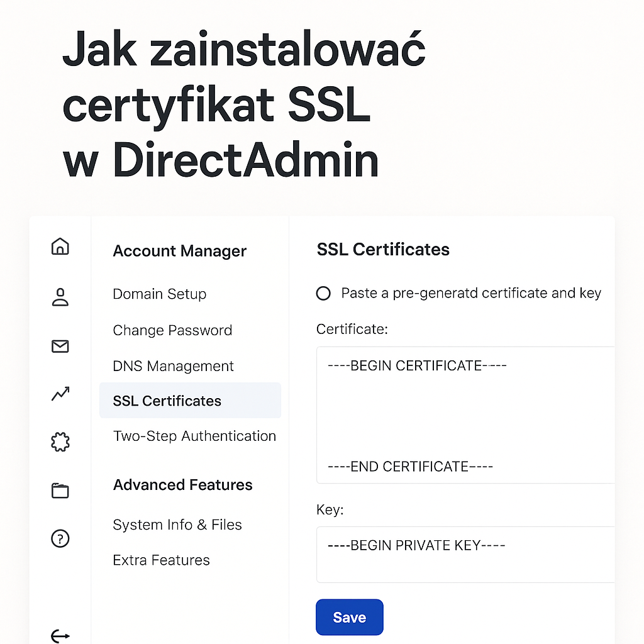Open DNS Management page
The height and width of the screenshot is (644, 644).
tap(173, 366)
